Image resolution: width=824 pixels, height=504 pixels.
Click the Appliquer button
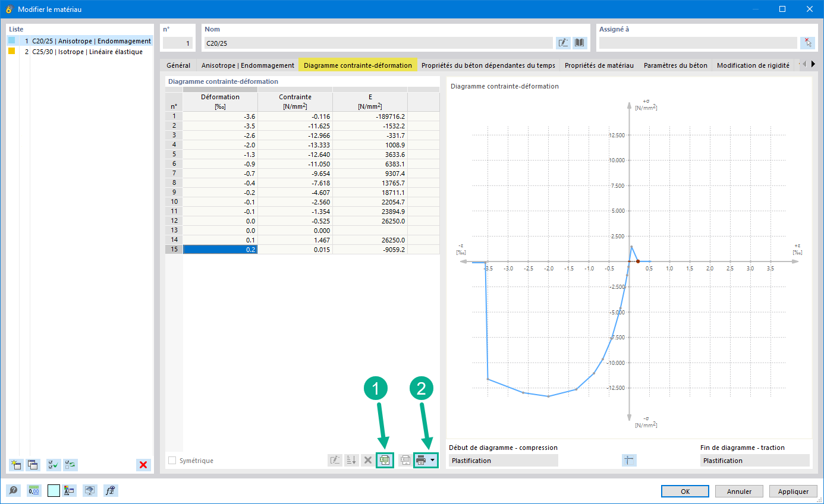(x=793, y=492)
